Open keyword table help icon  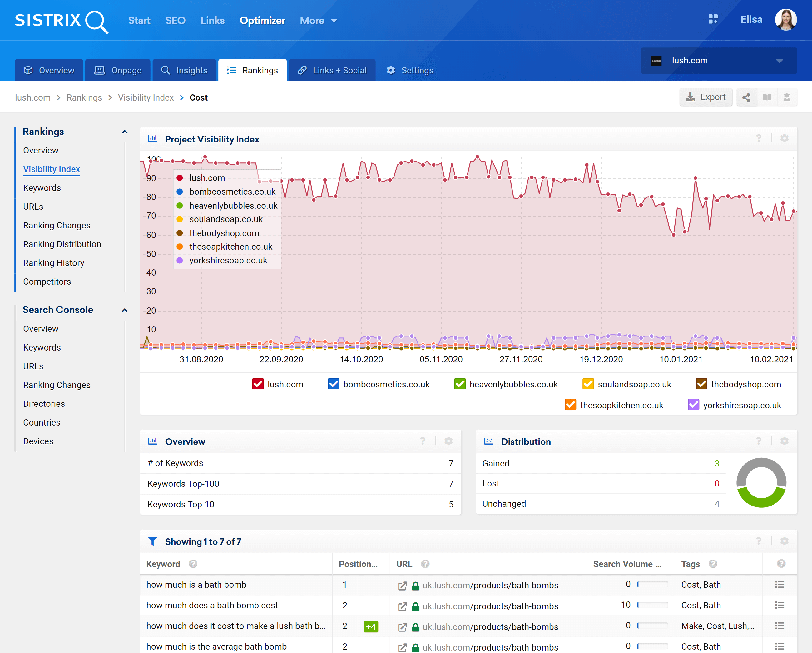pos(759,541)
